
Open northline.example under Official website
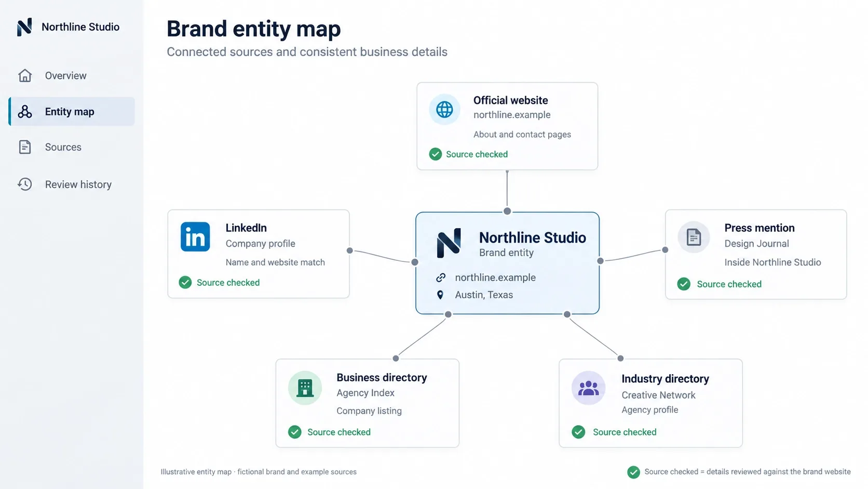coord(512,115)
